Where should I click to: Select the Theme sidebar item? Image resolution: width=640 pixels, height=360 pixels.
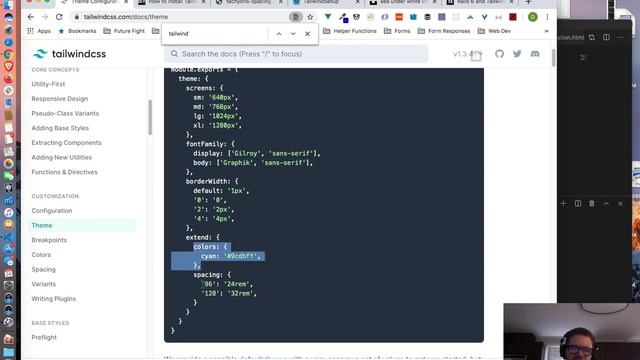(x=82, y=225)
